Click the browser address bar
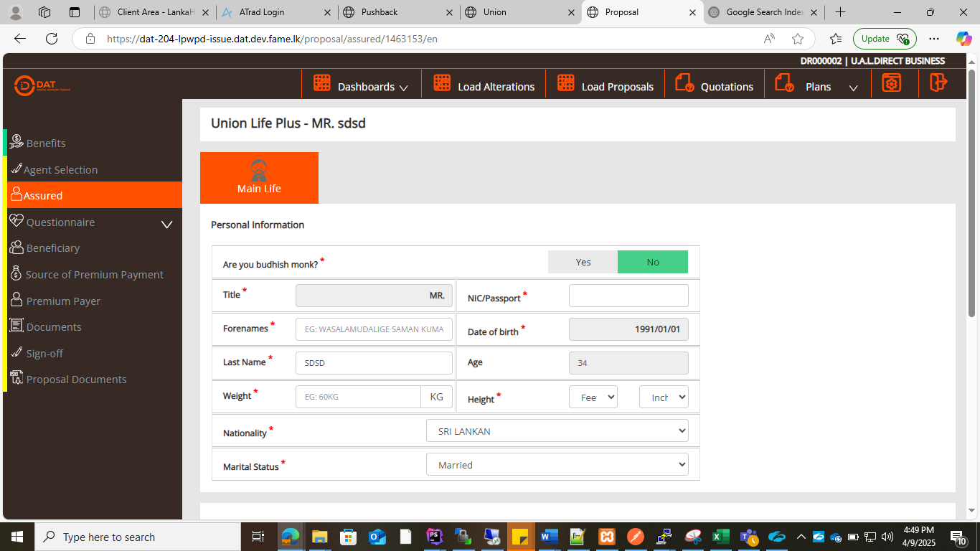The width and height of the screenshot is (980, 551). (x=430, y=39)
